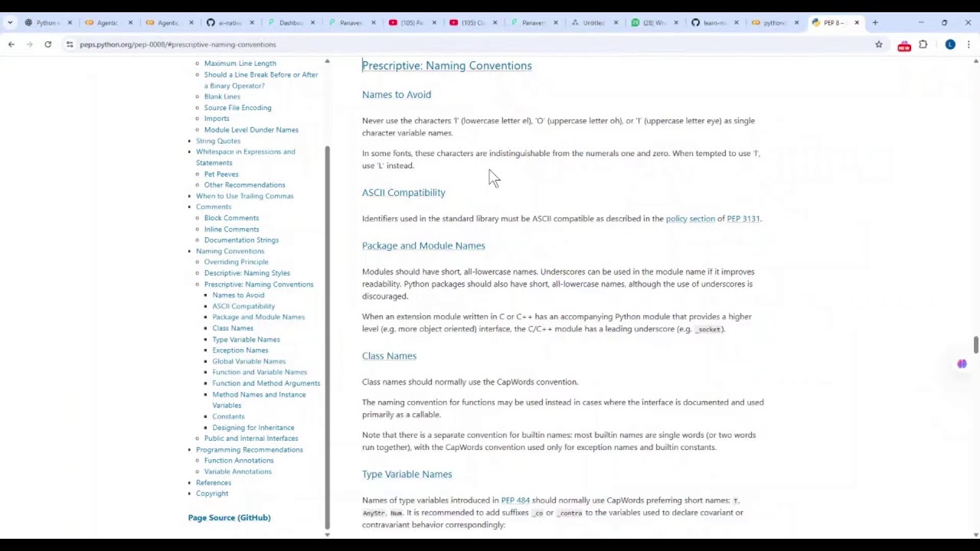Open a new browser tab
This screenshot has height=551, width=980.
(875, 22)
